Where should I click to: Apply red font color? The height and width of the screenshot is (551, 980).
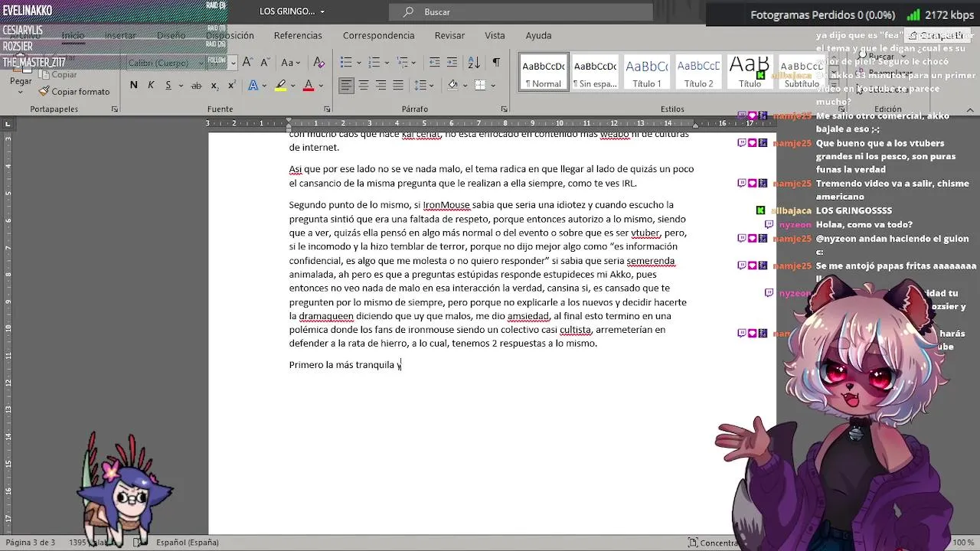pyautogui.click(x=309, y=85)
